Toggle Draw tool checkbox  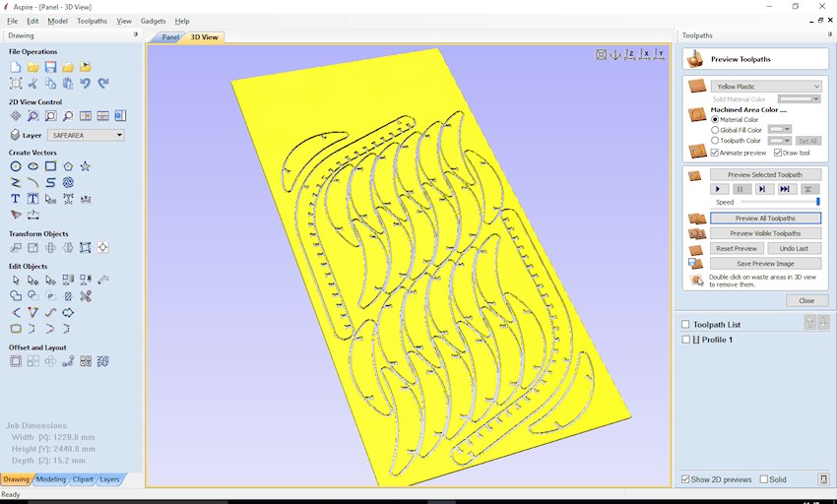pyautogui.click(x=778, y=153)
